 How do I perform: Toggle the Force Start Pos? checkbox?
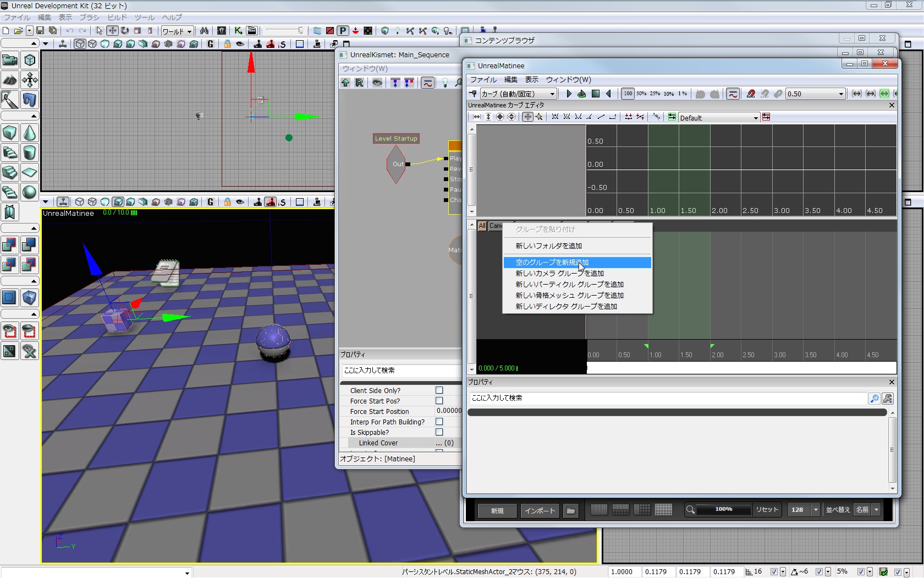[x=439, y=401]
